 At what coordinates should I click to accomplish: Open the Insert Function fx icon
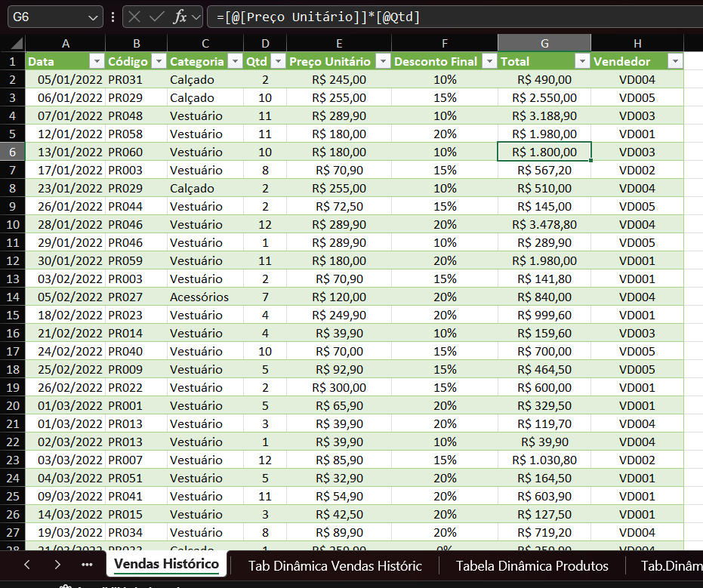click(180, 17)
